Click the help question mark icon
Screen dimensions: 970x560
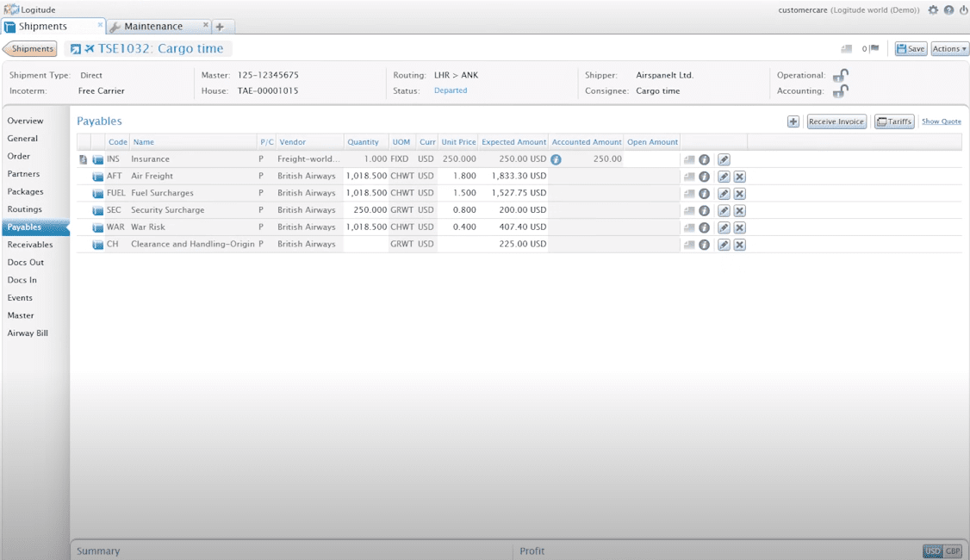tap(948, 10)
